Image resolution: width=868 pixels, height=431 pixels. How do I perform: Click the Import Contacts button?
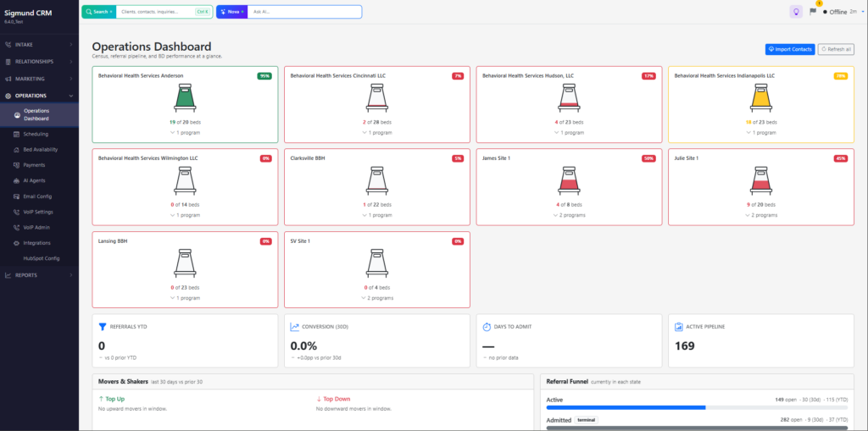click(x=790, y=49)
